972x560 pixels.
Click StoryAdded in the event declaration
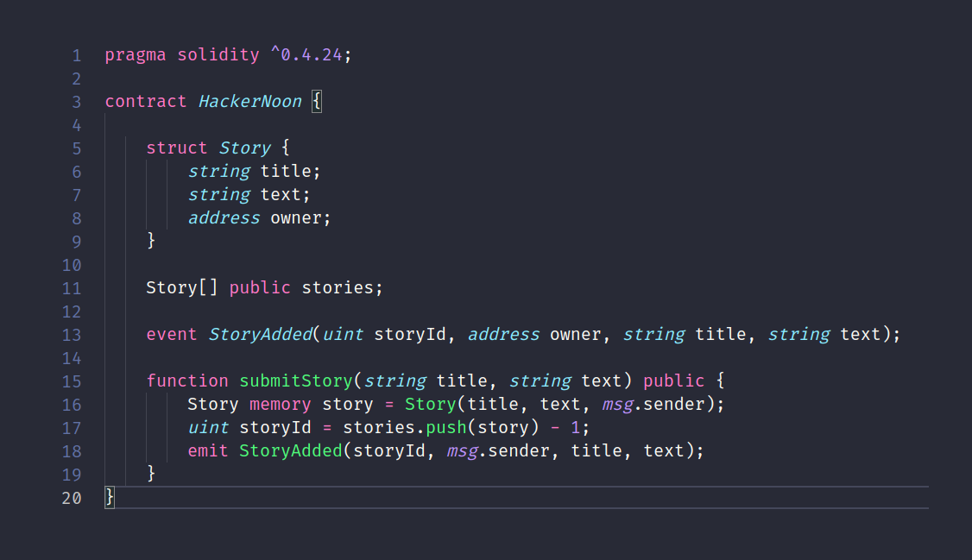pyautogui.click(x=260, y=335)
